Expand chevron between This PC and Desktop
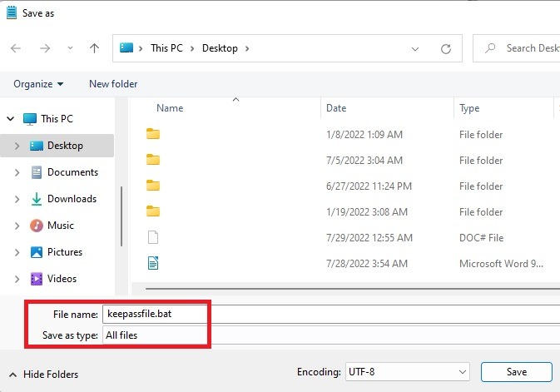560x392 pixels. click(192, 48)
